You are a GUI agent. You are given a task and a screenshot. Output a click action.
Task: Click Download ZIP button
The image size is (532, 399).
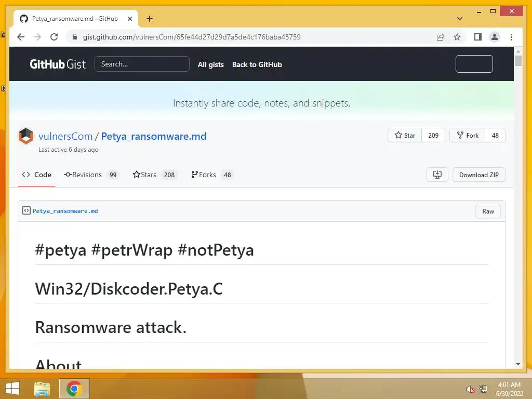coord(478,175)
